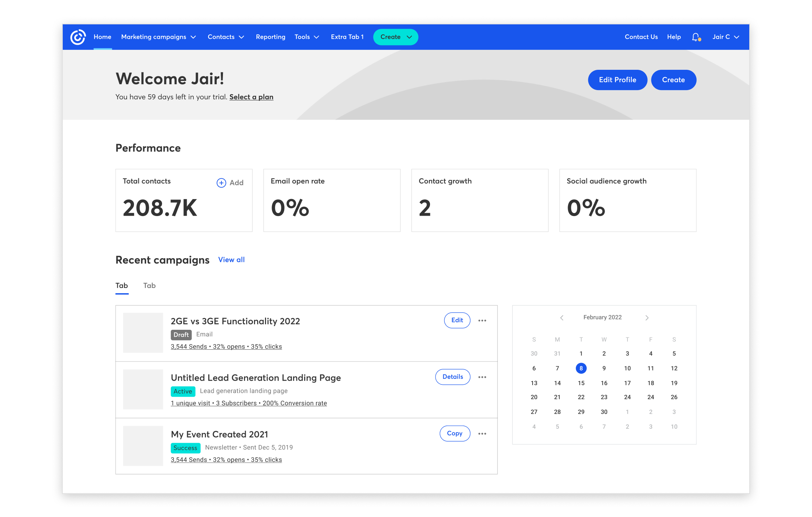Image resolution: width=812 pixels, height=517 pixels.
Task: Open Extra Tab 1
Action: [x=347, y=37]
